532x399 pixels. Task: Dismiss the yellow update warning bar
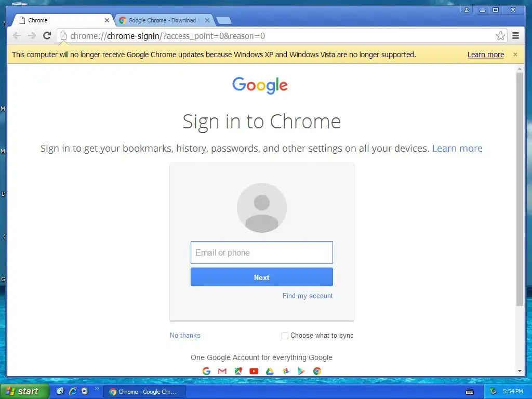tap(515, 55)
